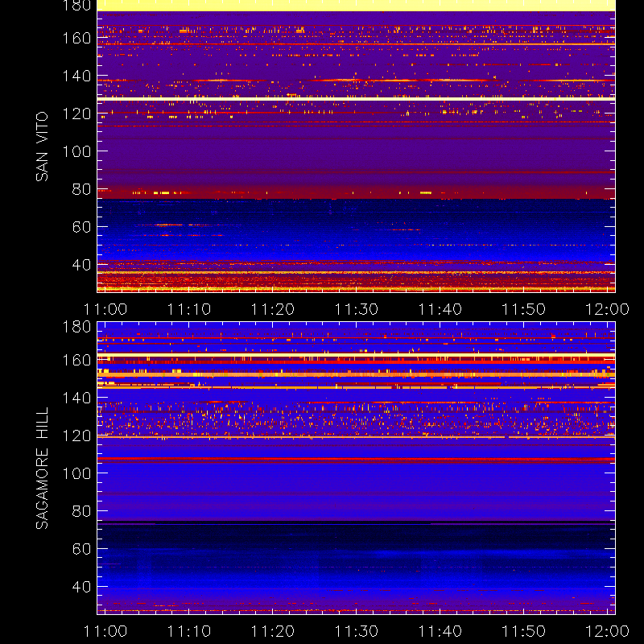Click 11:10 below the San Vito plot
The height and width of the screenshot is (644, 644).
[x=189, y=309]
